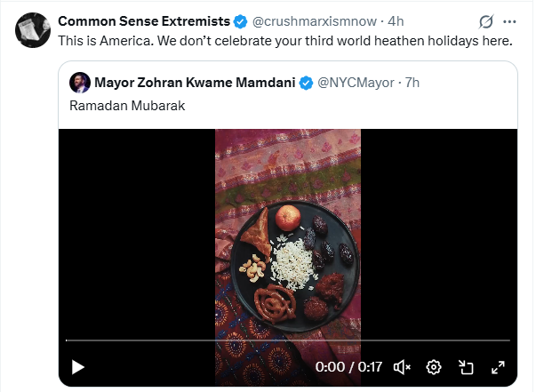This screenshot has height=392, width=560.
Task: Open video settings gear
Action: click(434, 366)
